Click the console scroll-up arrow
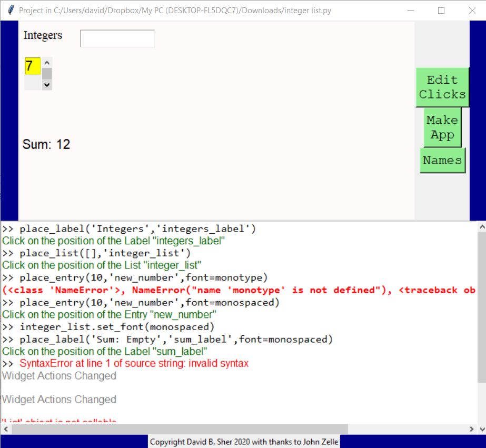 pyautogui.click(x=482, y=227)
